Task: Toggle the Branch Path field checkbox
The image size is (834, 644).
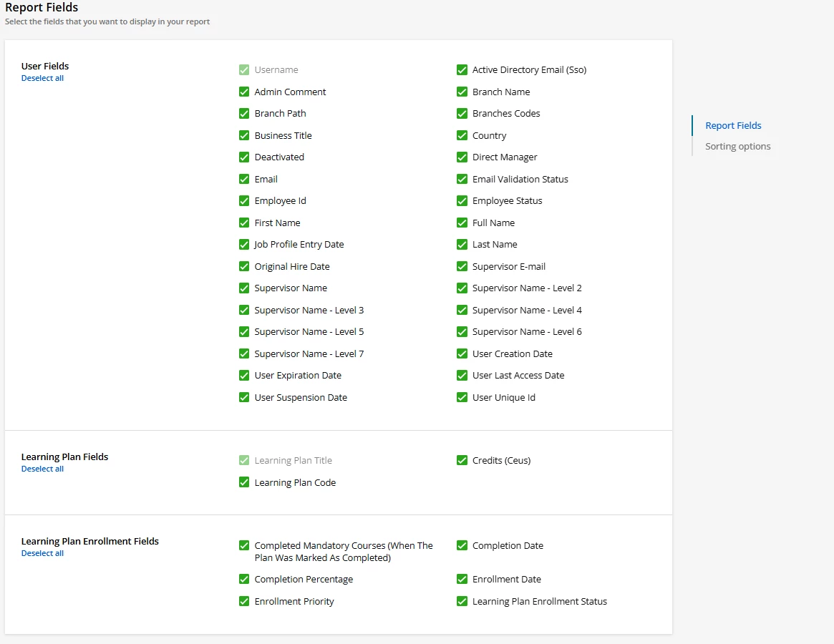Action: pos(244,114)
